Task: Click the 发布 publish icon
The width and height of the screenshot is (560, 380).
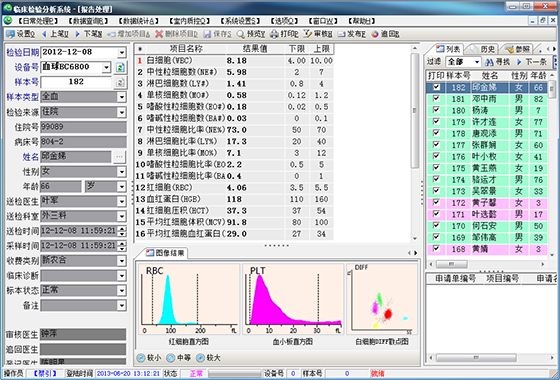Action: [x=341, y=34]
